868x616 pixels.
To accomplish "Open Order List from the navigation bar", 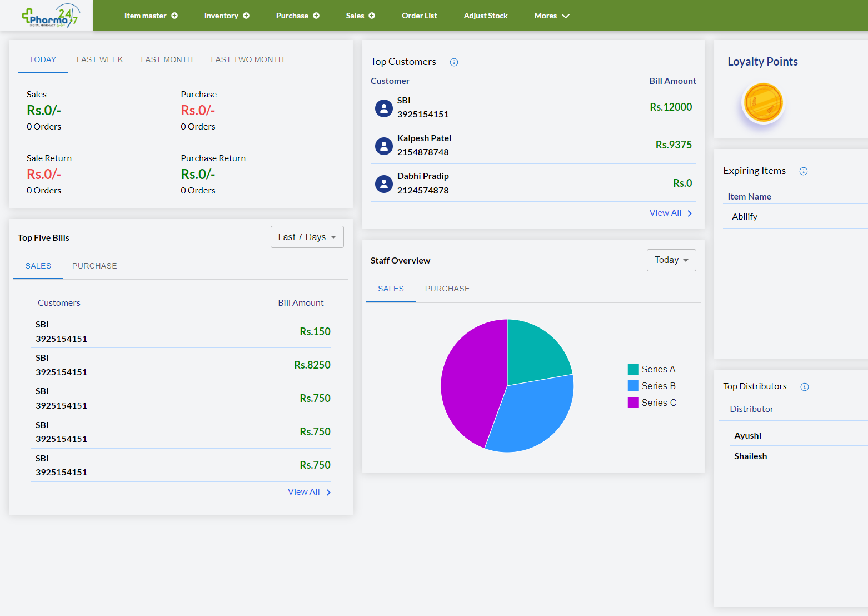I will pos(419,16).
